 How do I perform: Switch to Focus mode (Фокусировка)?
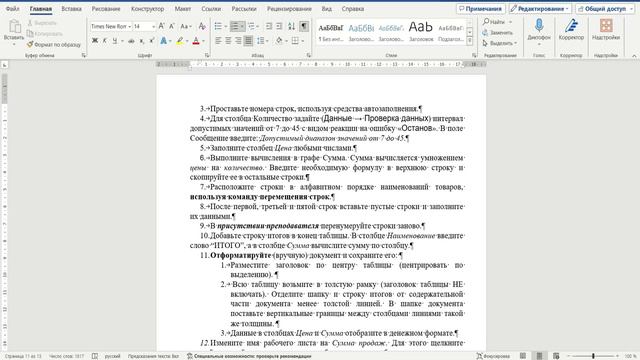point(493,356)
